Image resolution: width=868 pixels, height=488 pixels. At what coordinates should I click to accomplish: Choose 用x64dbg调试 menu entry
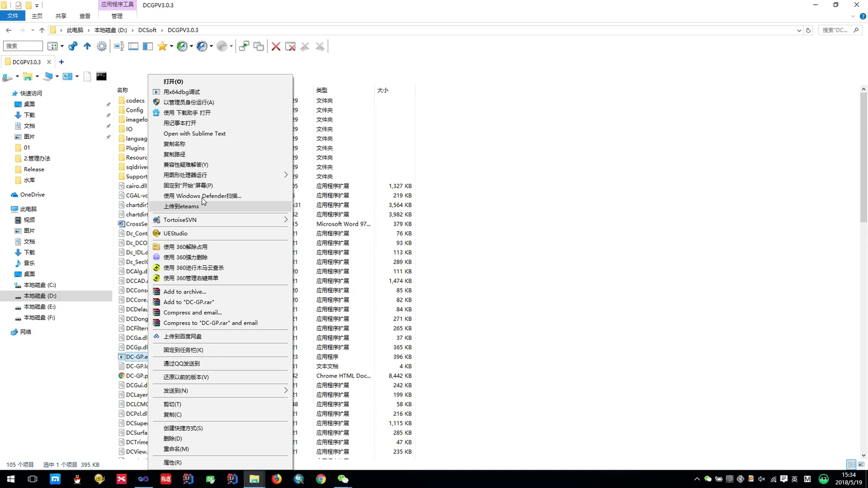tap(220, 92)
